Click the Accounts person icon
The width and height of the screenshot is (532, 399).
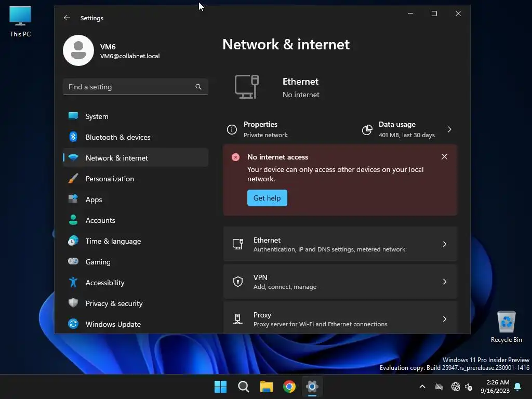(73, 220)
